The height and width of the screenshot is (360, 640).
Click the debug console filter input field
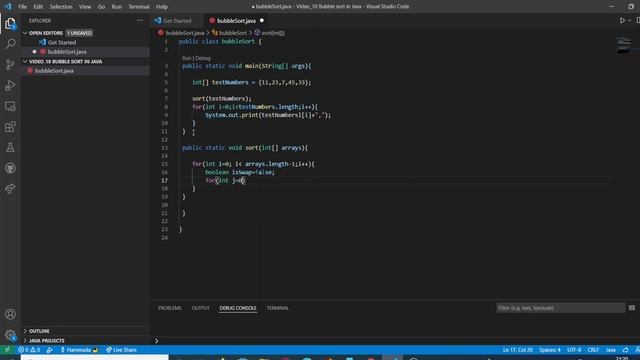(560, 308)
